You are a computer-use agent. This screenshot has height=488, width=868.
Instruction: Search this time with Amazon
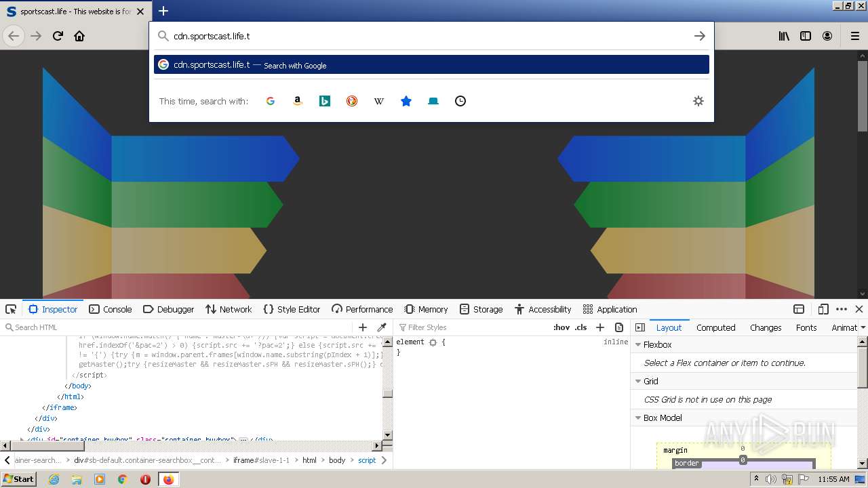point(298,101)
